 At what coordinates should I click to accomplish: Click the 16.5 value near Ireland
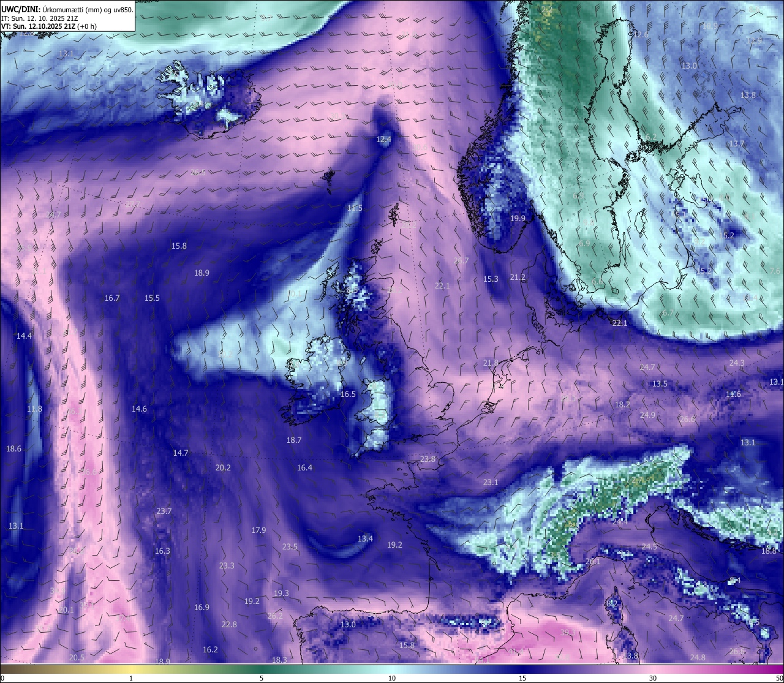click(348, 394)
